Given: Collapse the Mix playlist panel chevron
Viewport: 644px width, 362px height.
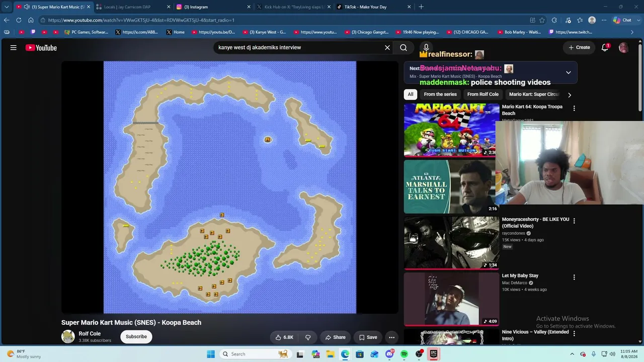Looking at the screenshot, I should [x=569, y=72].
